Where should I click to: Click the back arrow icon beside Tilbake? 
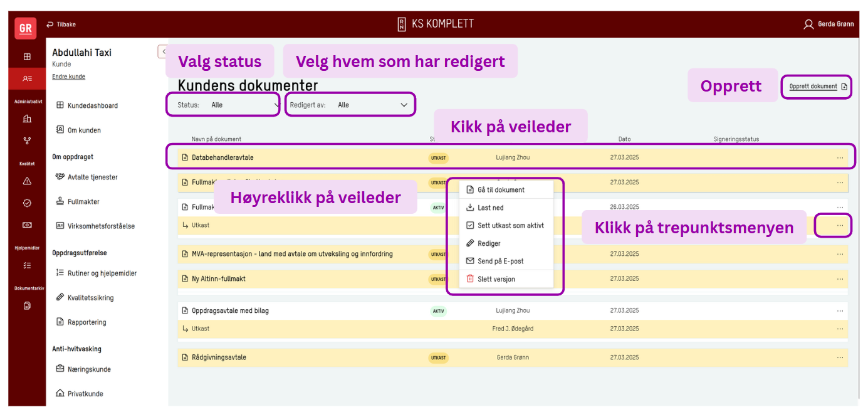click(x=50, y=24)
